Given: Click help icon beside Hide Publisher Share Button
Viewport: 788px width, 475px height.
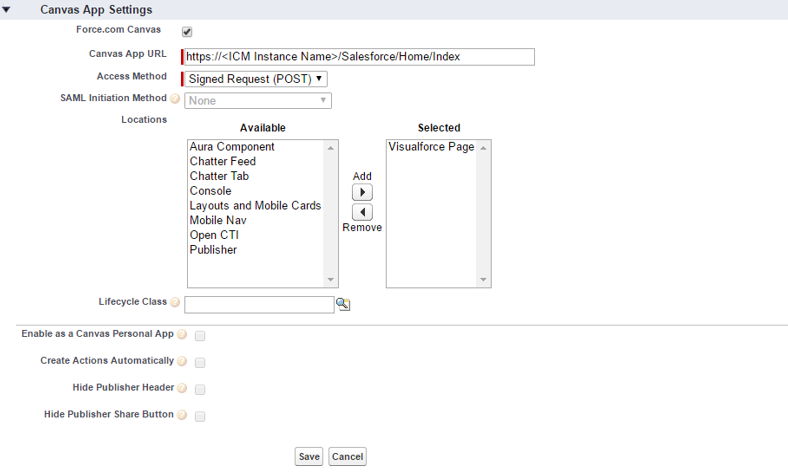Looking at the screenshot, I should 182,415.
